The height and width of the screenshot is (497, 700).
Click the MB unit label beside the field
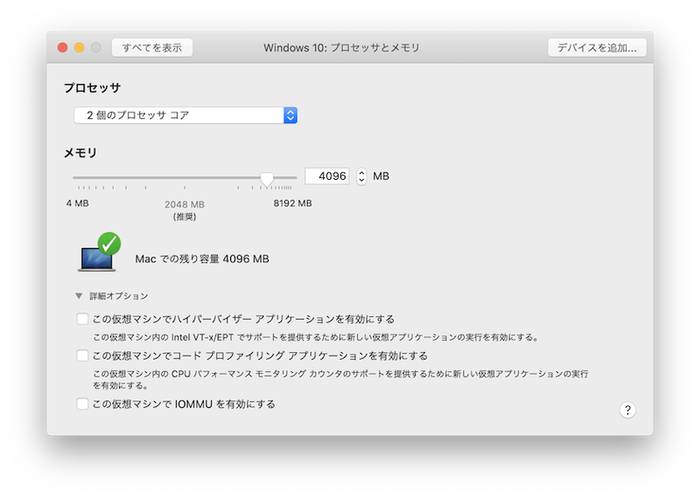pyautogui.click(x=381, y=176)
